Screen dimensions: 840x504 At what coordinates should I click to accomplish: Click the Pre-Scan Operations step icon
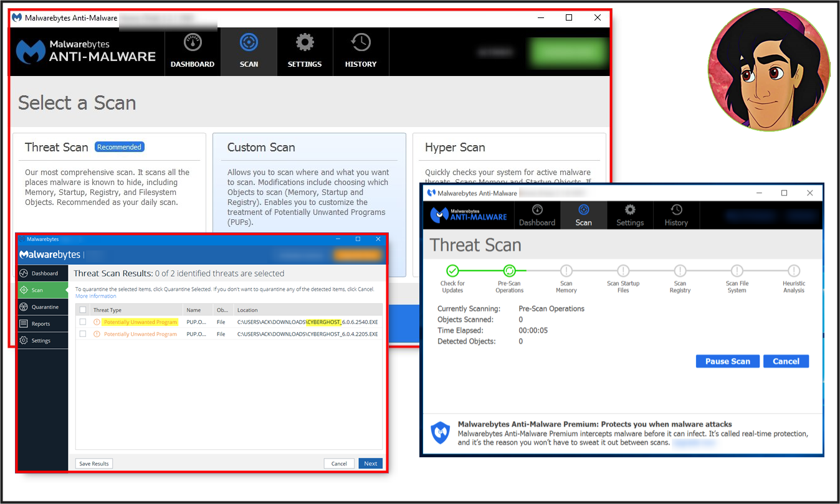tap(509, 270)
